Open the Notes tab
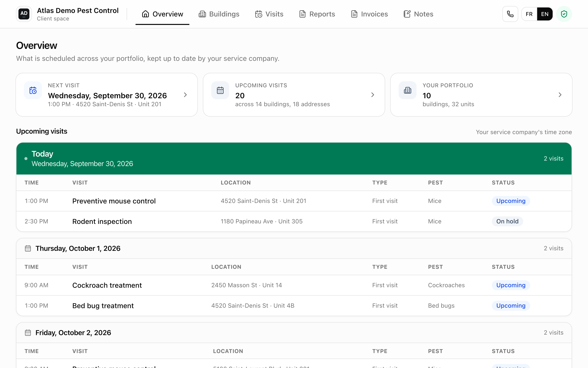Screen dimensions: 588x368 click(419, 14)
